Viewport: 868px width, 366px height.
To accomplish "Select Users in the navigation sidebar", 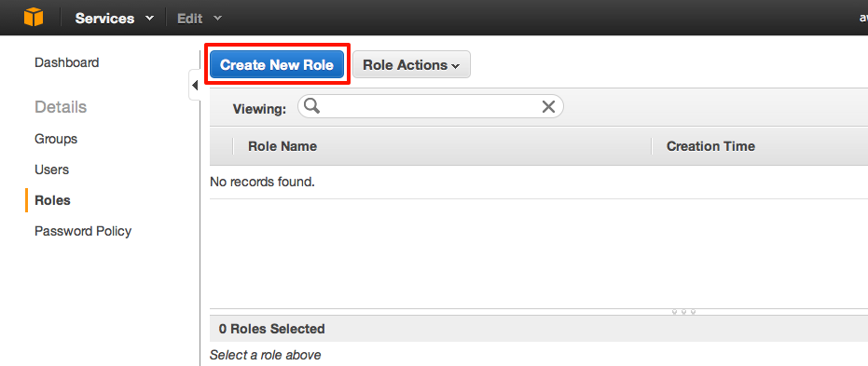I will pos(51,169).
